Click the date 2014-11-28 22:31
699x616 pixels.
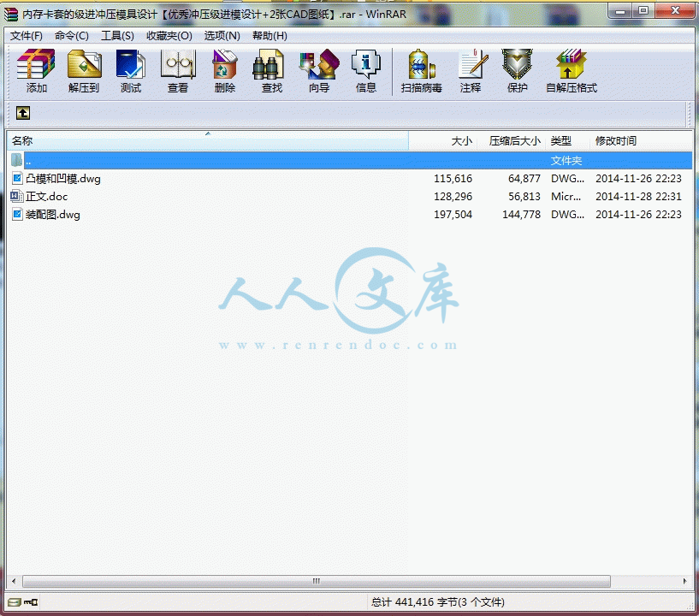pyautogui.click(x=638, y=197)
